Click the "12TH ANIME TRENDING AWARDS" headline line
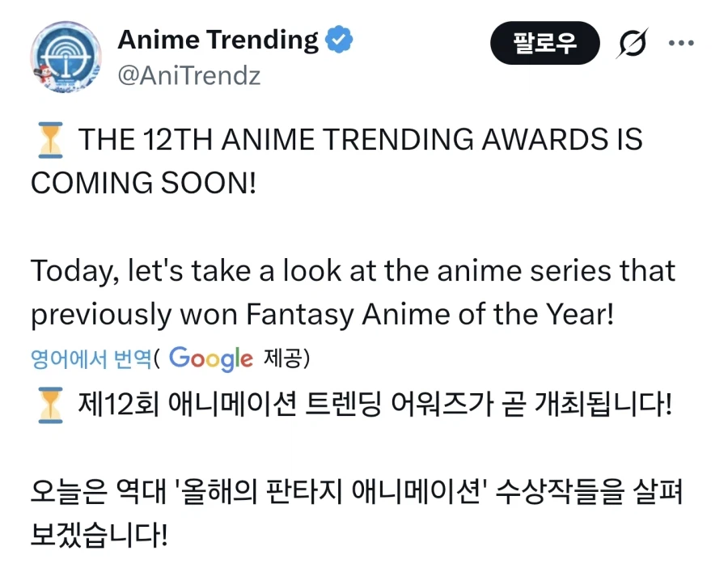This screenshot has width=728, height=585. (360, 141)
